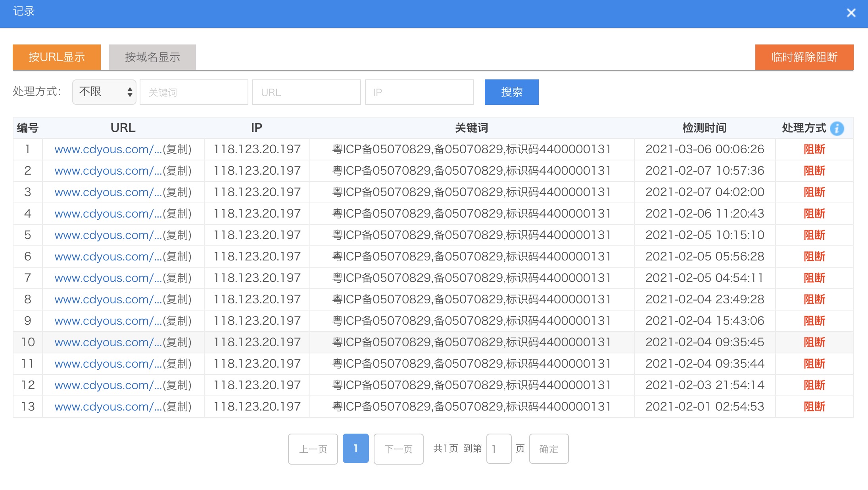This screenshot has width=868, height=490.
Task: Go to next page with 下一页
Action: tap(398, 449)
